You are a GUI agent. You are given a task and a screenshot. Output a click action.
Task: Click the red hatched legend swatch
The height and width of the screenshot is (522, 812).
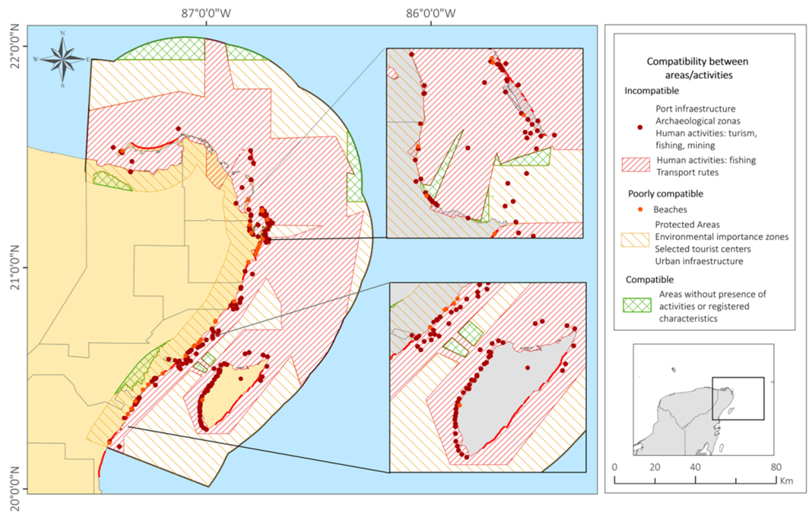click(x=636, y=165)
